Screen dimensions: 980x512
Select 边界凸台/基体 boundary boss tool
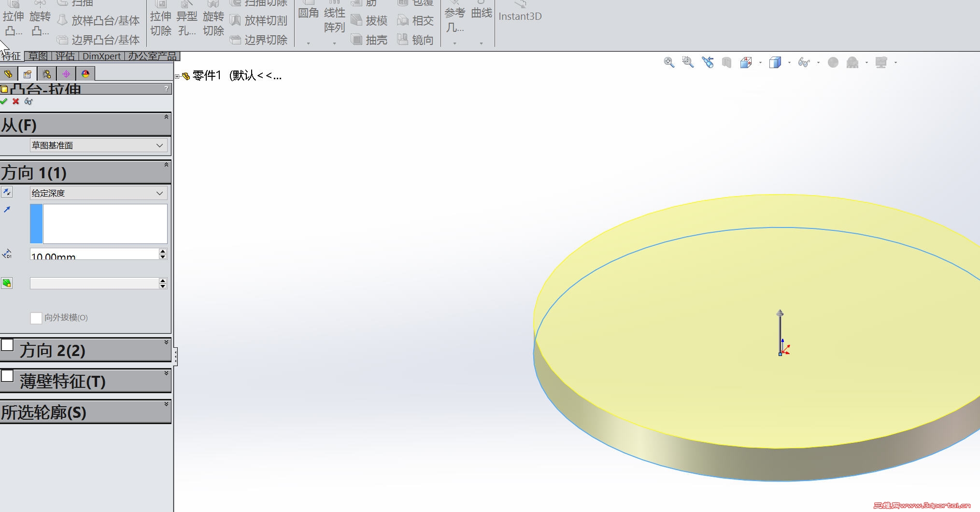coord(98,40)
